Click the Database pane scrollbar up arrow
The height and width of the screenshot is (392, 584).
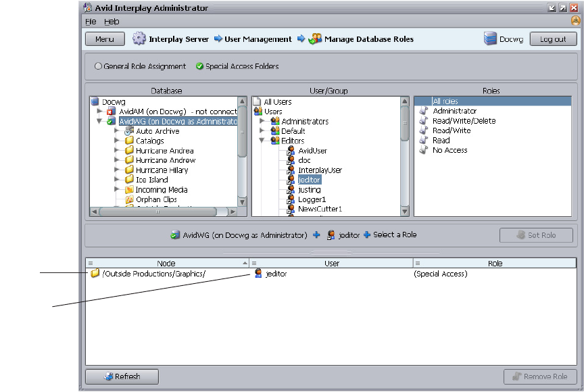click(242, 101)
